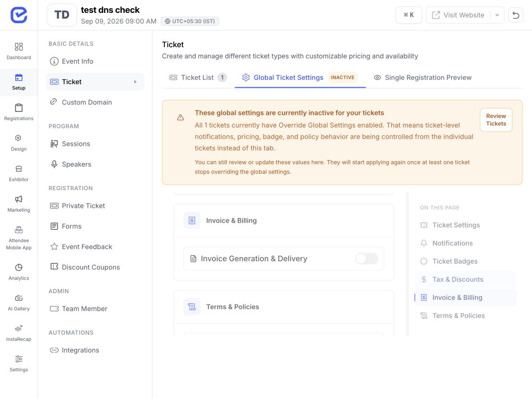Jump to Notifications section
532x399 pixels.
[x=465, y=243]
